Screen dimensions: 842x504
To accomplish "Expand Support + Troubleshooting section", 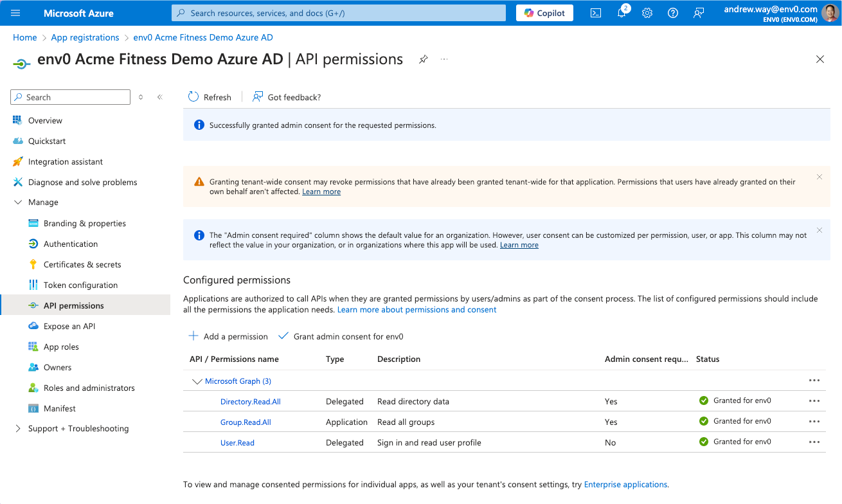I will [18, 429].
